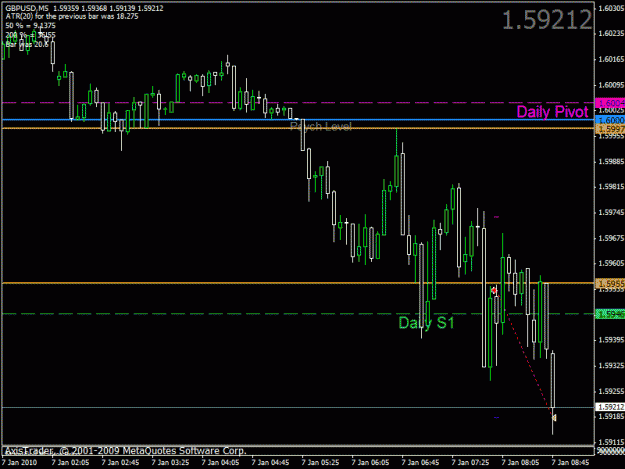Click the ATR(20) previous bar 18.275 text
The height and width of the screenshot is (469, 625).
[x=72, y=17]
